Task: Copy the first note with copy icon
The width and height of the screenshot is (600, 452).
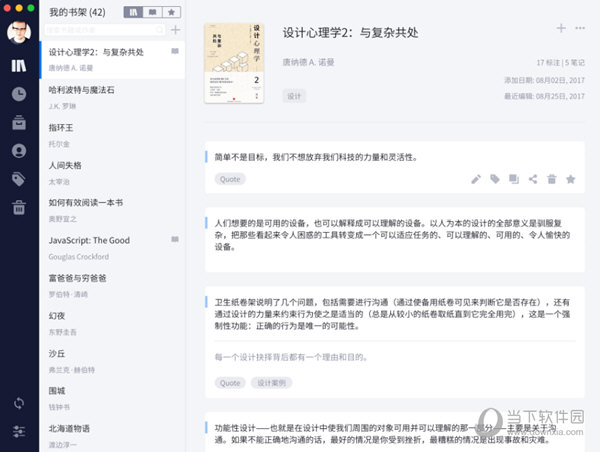Action: click(513, 180)
